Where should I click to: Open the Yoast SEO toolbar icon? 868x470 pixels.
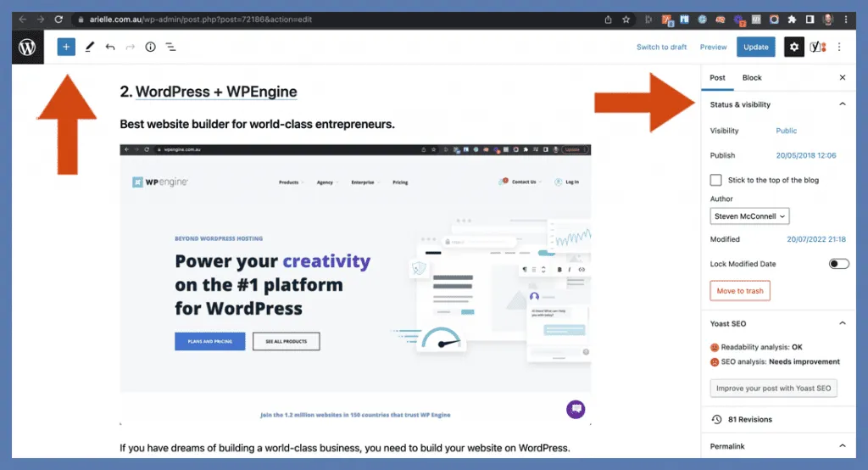click(x=818, y=48)
